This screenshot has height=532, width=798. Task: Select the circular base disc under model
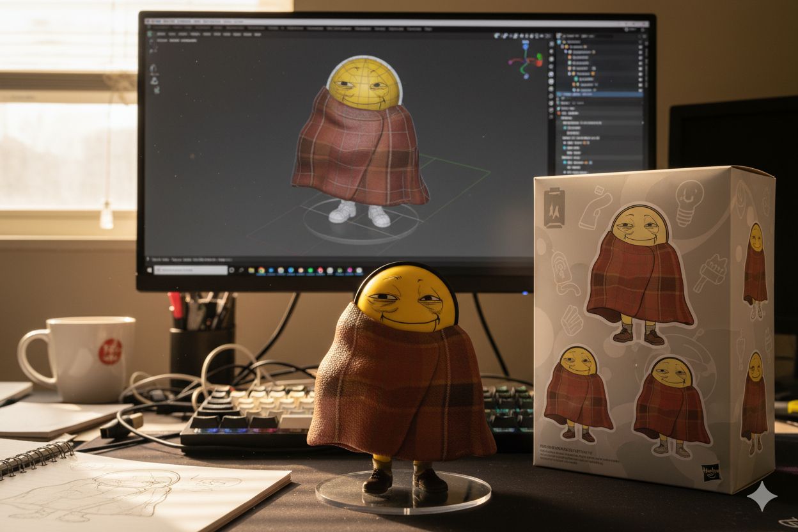[x=362, y=223]
